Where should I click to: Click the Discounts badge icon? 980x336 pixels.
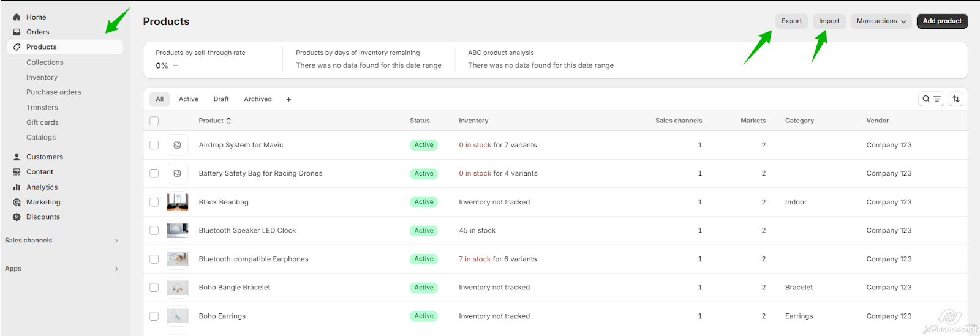[17, 217]
